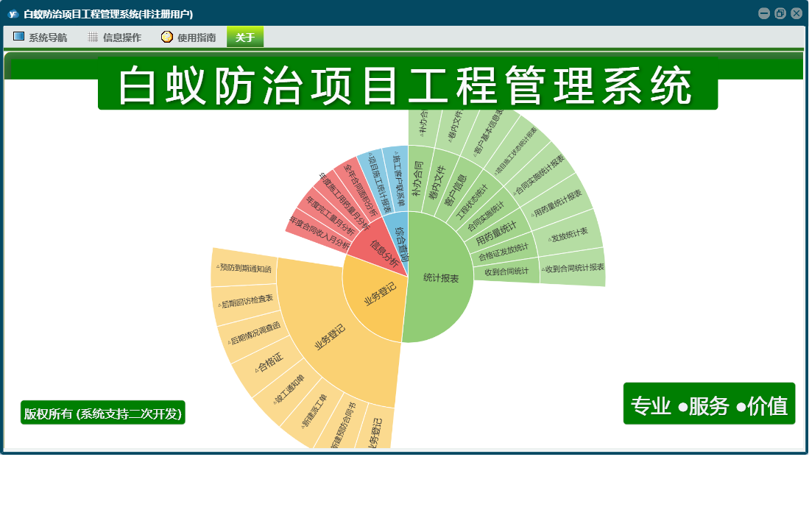Click the 版权所有 (系统支持二次开发) label
The height and width of the screenshot is (532, 809).
(102, 413)
